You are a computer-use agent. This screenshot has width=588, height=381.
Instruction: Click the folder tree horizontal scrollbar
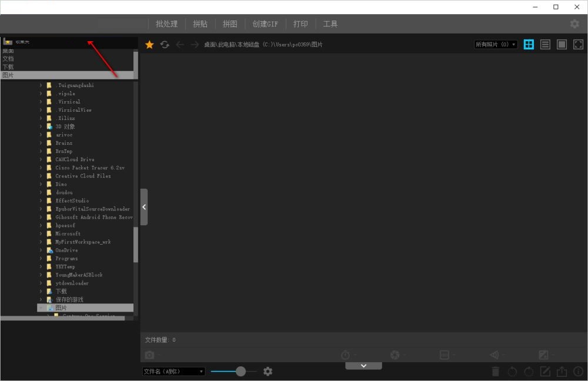(63, 318)
